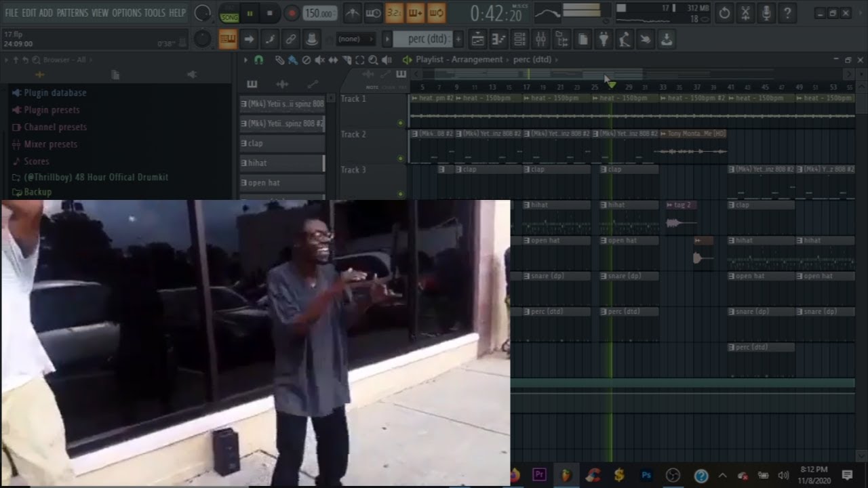Open the pattern selector perc (dtd)

point(422,39)
